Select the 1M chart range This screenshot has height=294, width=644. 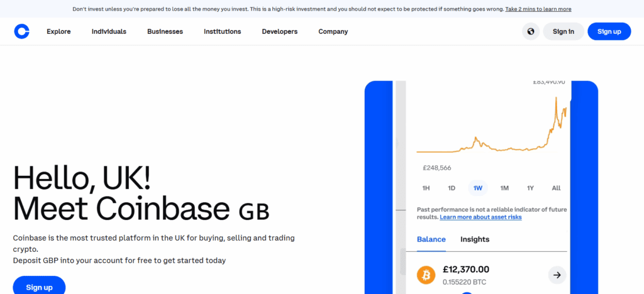coord(504,188)
